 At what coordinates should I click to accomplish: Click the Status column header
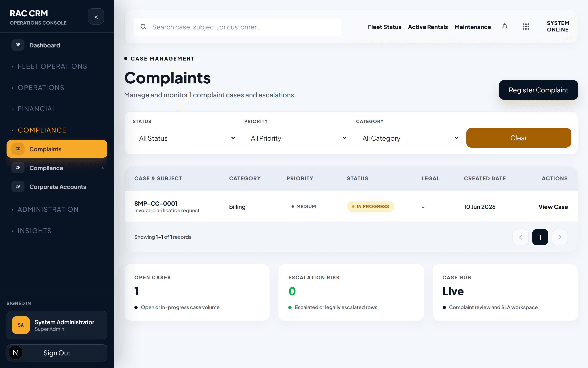(357, 178)
